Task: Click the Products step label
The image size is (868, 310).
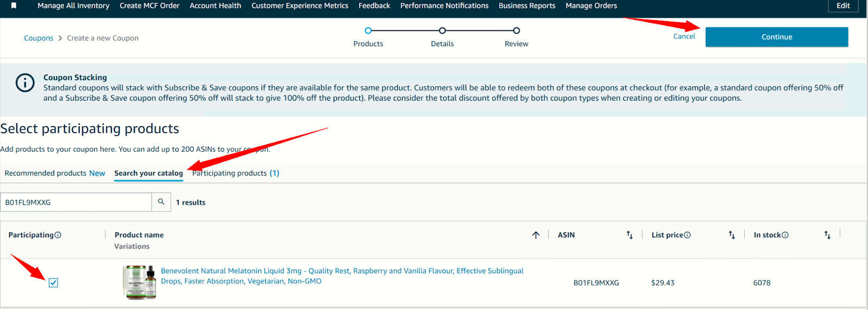Action: coord(368,44)
